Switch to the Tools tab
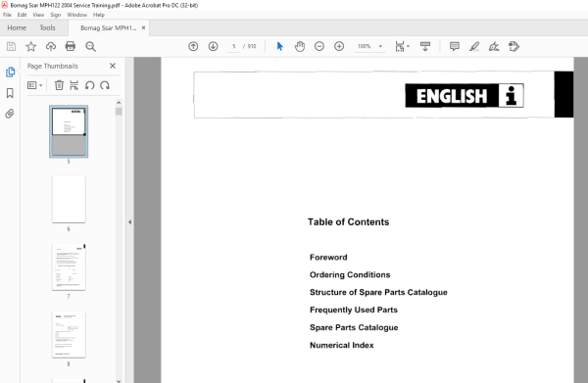This screenshot has width=588, height=383. tap(47, 27)
